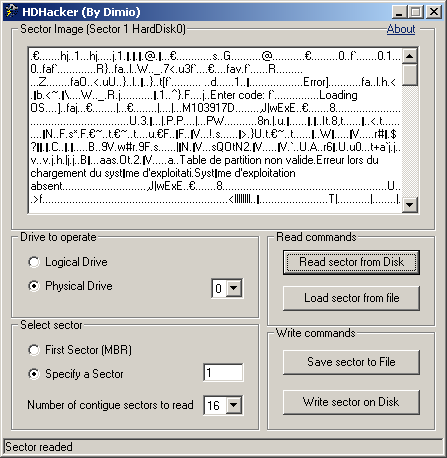Click the sector image scroll up arrow
This screenshot has height=458, width=447.
[x=410, y=56]
